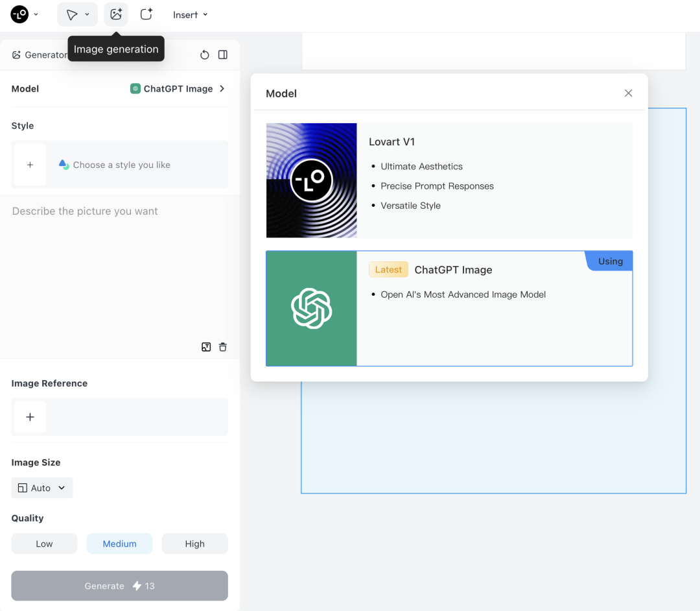The width and height of the screenshot is (700, 611).
Task: Click Precise Prompt Responses text
Action: [x=437, y=186]
